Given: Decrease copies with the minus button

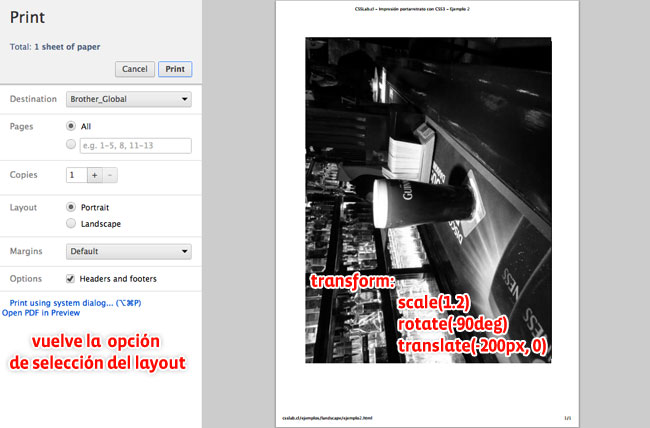Looking at the screenshot, I should 110,175.
